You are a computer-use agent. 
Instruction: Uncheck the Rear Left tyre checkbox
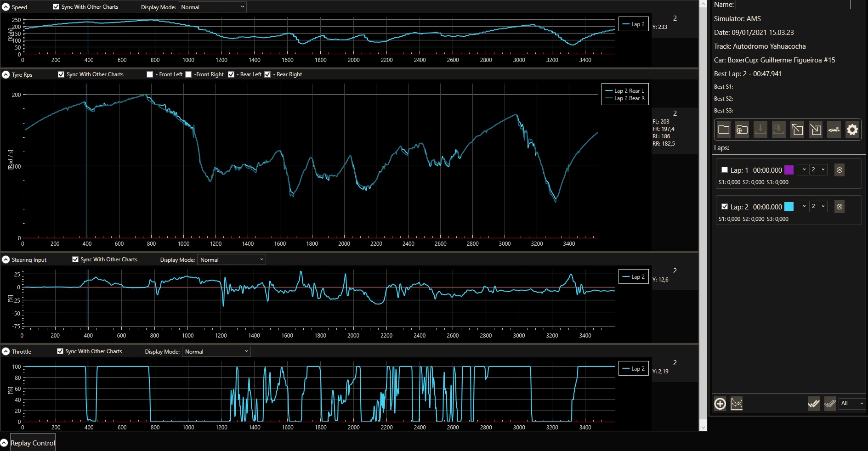point(231,74)
